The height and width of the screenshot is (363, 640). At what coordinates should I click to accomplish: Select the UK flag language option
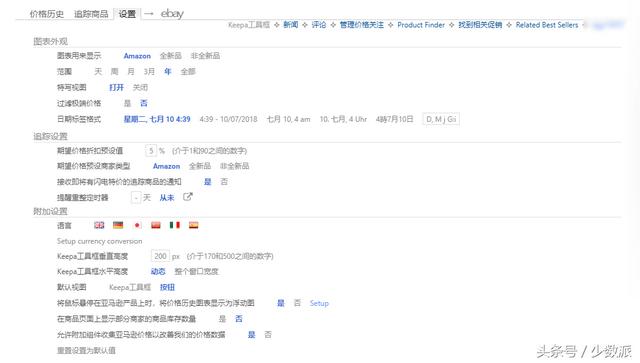(99, 225)
